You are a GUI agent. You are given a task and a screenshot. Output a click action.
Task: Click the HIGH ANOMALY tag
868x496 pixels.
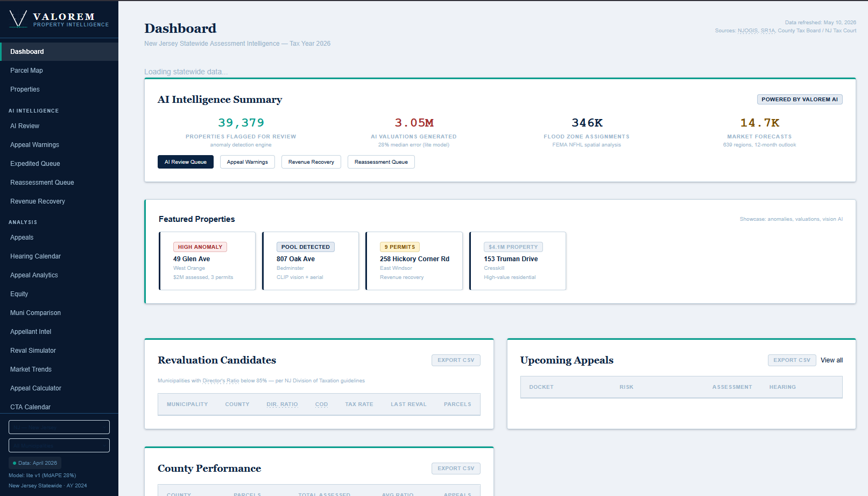coord(200,247)
